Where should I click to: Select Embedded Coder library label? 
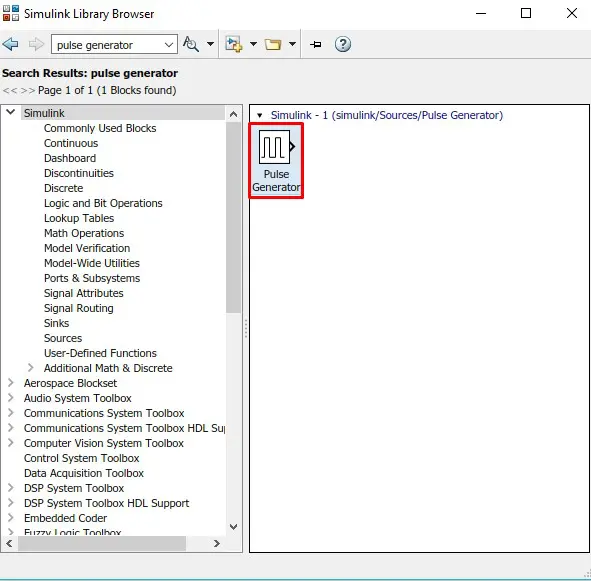(65, 518)
